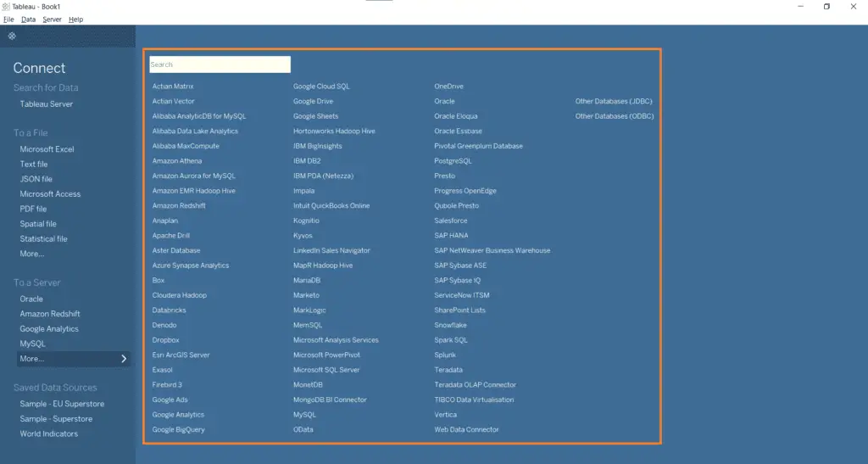Select Google BigQuery connector
The image size is (868, 464).
click(178, 430)
